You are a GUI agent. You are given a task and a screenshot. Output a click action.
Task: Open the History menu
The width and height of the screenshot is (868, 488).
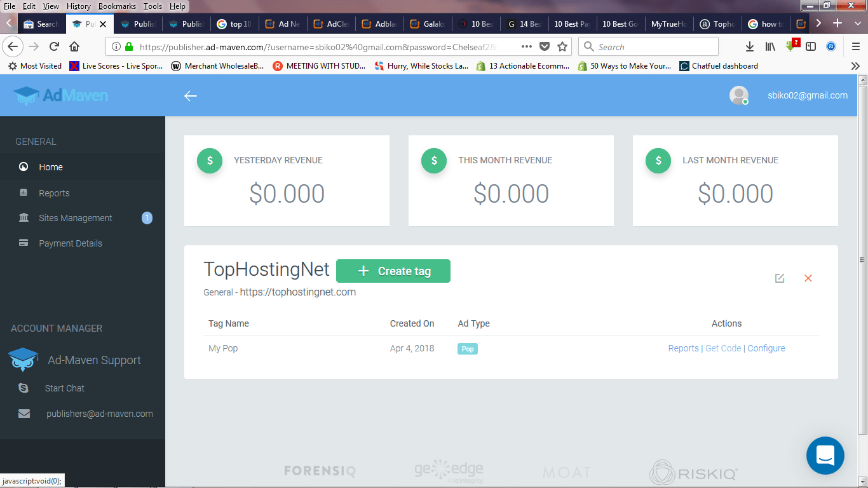(x=79, y=6)
